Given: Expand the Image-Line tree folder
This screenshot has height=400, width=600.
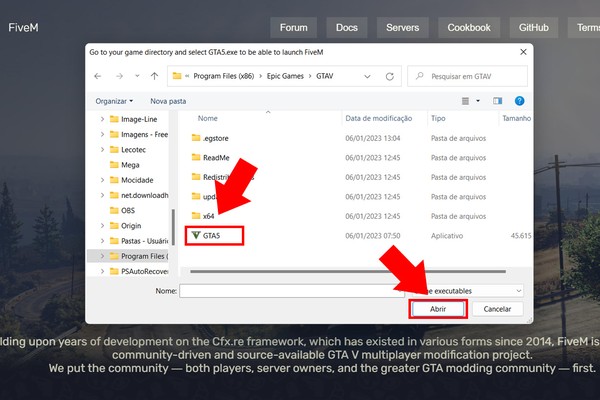Looking at the screenshot, I should [x=102, y=119].
